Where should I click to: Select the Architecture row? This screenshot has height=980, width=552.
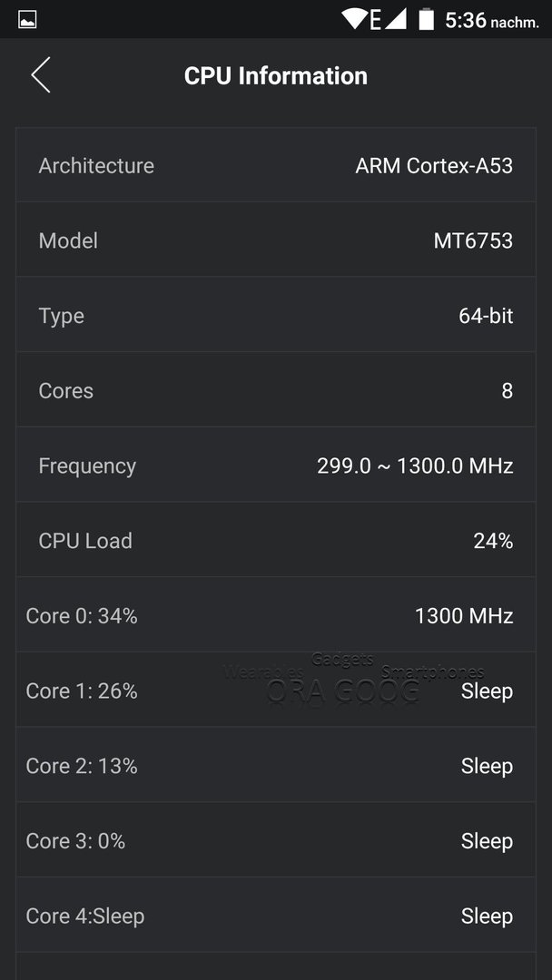276,165
